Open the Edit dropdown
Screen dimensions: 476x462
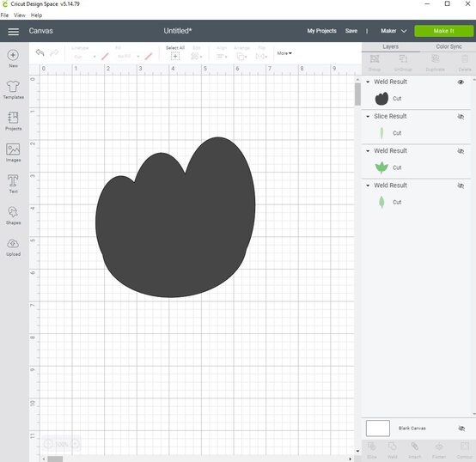197,56
